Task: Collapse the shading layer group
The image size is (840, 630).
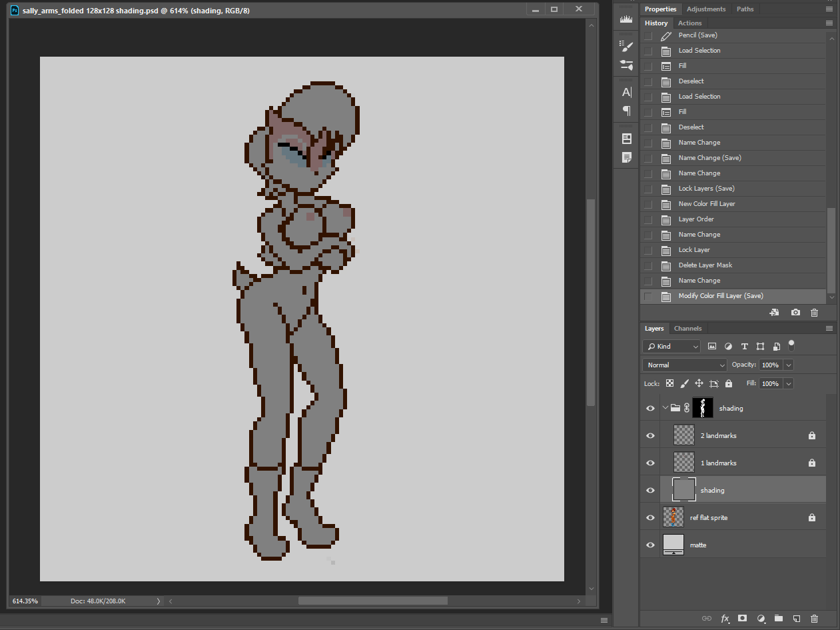Action: coord(665,408)
